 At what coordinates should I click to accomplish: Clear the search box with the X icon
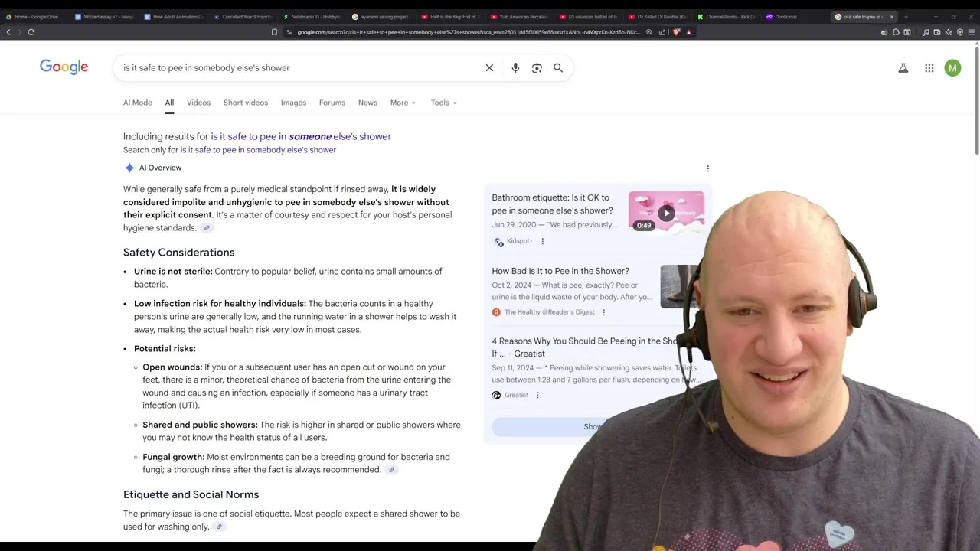tap(489, 68)
